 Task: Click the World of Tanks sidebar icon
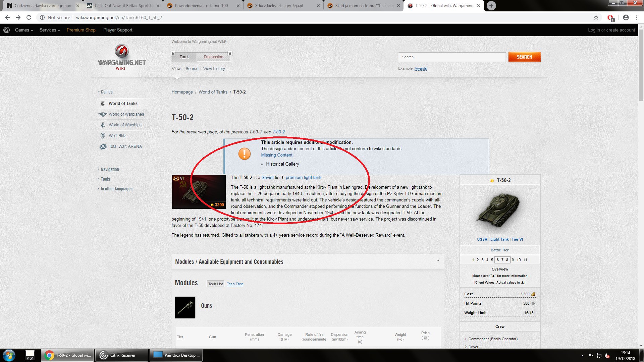pos(103,104)
